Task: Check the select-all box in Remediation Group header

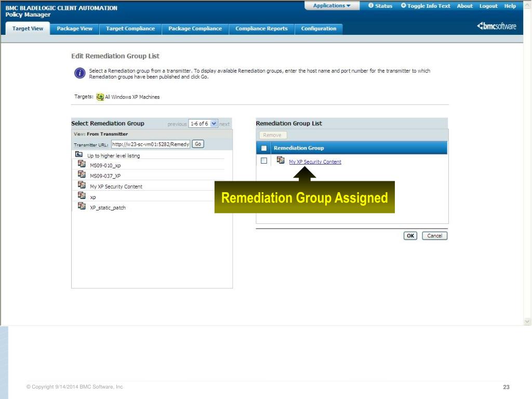Action: 264,148
